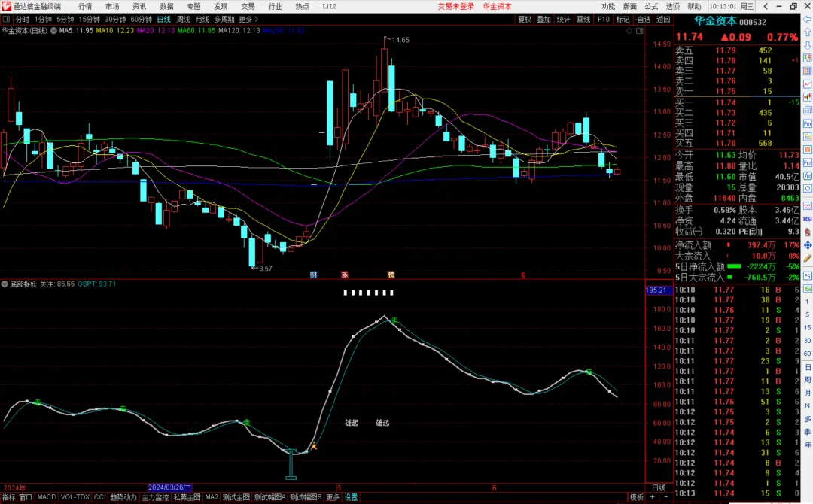This screenshot has width=813, height=504.
Task: Click 卖一 price 11.75
Action: [726, 91]
